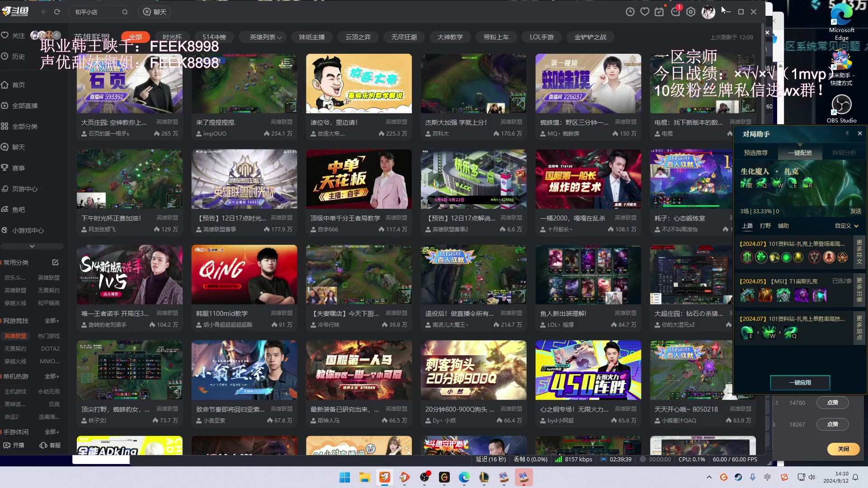The width and height of the screenshot is (868, 488).
Task: Click 开播 at the bottom of the sidebar
Action: 14,446
